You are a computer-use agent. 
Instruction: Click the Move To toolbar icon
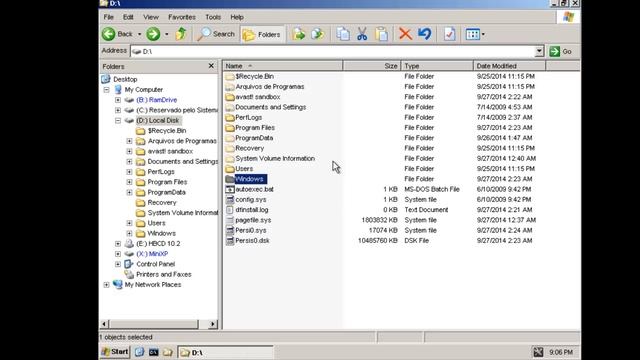[298, 34]
